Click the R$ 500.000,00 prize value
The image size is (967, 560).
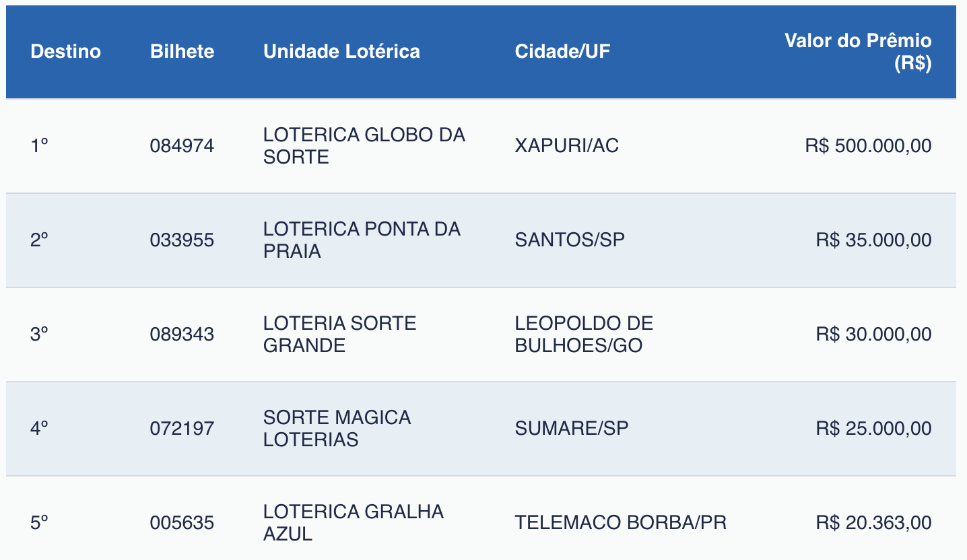point(868,146)
